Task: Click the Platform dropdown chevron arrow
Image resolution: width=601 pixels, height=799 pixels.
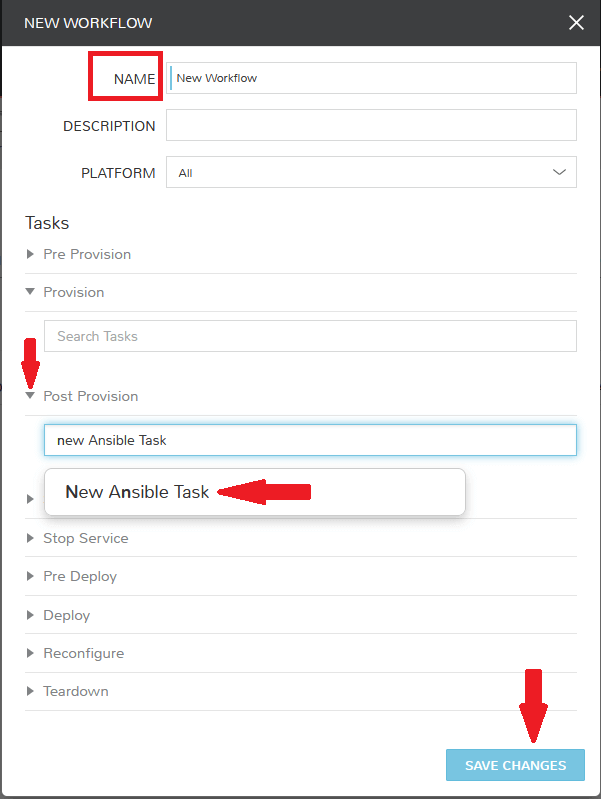Action: [560, 172]
